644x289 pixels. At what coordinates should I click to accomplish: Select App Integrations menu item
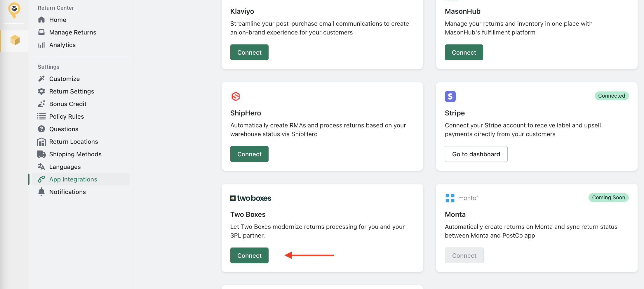pos(81,179)
